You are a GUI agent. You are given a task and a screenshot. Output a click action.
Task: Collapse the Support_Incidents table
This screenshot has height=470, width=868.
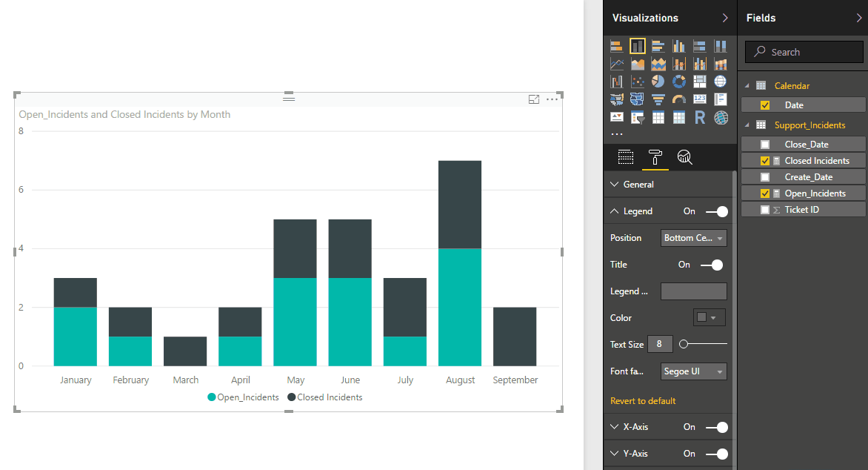pos(747,125)
